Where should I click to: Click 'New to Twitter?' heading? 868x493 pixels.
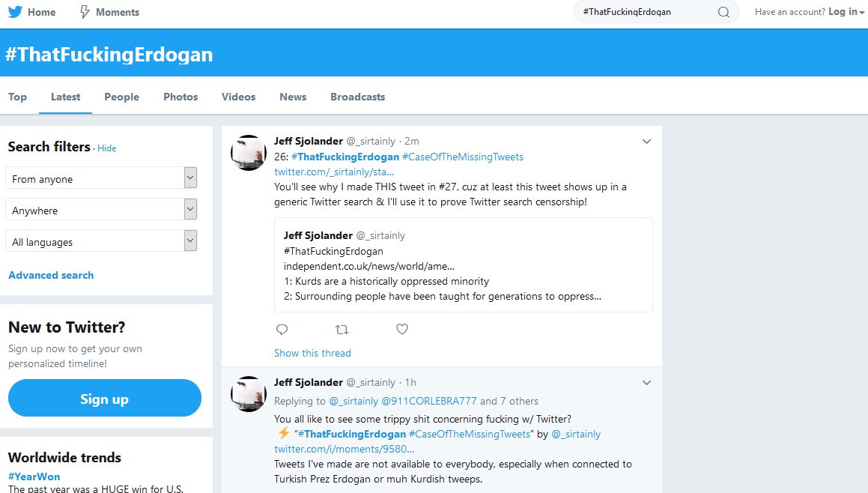[67, 327]
